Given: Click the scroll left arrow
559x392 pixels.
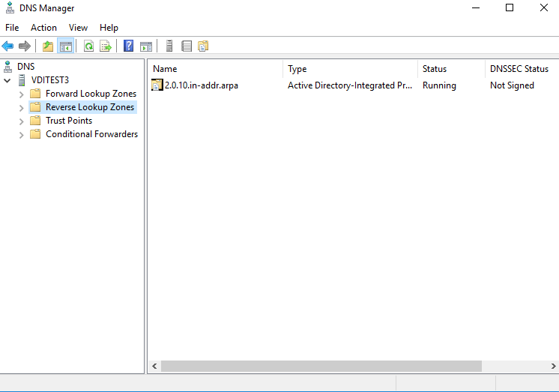Looking at the screenshot, I should tap(154, 366).
